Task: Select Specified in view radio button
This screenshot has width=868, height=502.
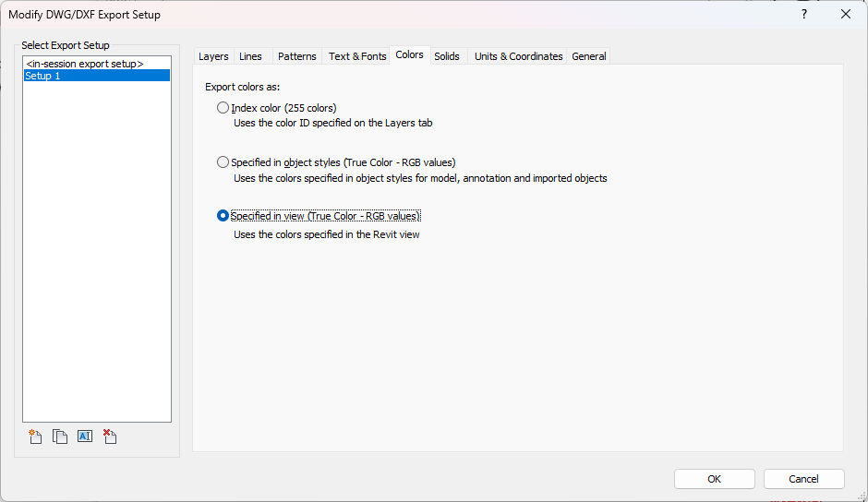Action: 223,216
